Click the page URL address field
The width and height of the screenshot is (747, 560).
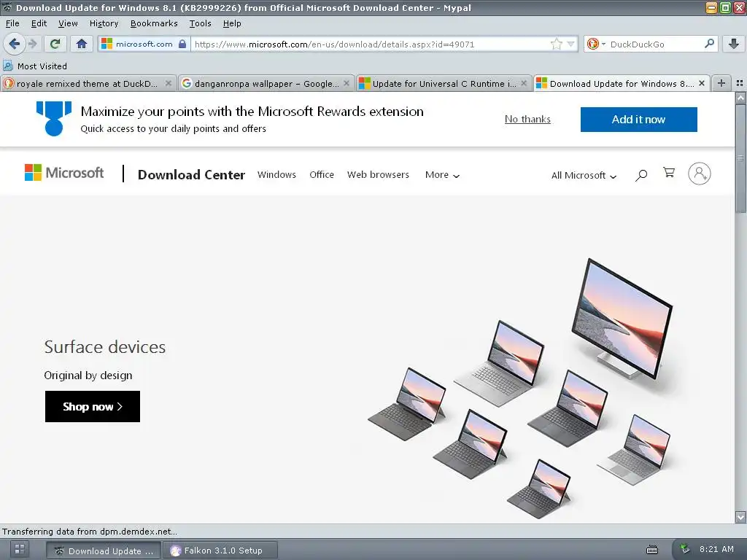[x=371, y=44]
